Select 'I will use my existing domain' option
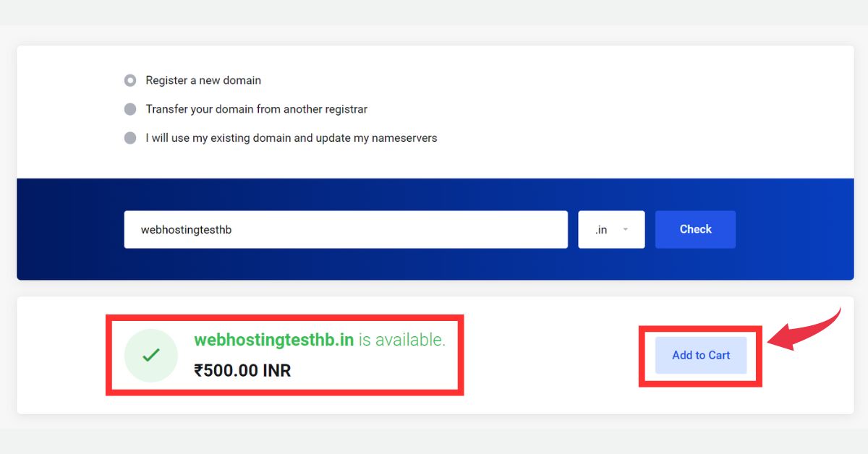The height and width of the screenshot is (454, 868). 130,138
